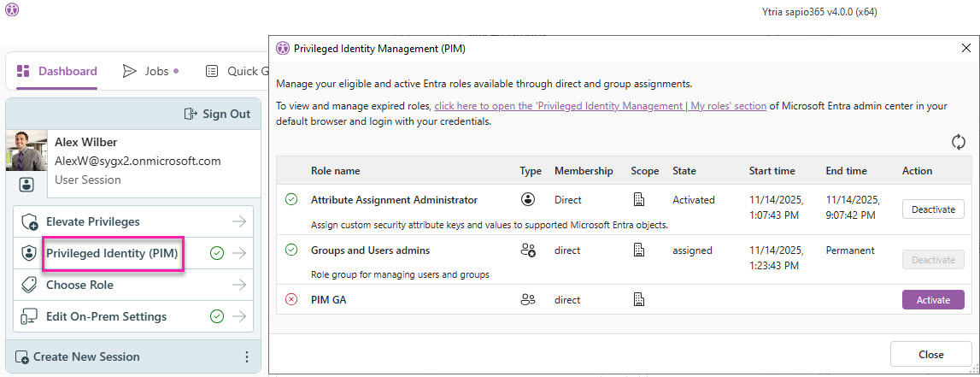Click the user session icon below the avatar
The image size is (980, 377).
click(x=26, y=184)
